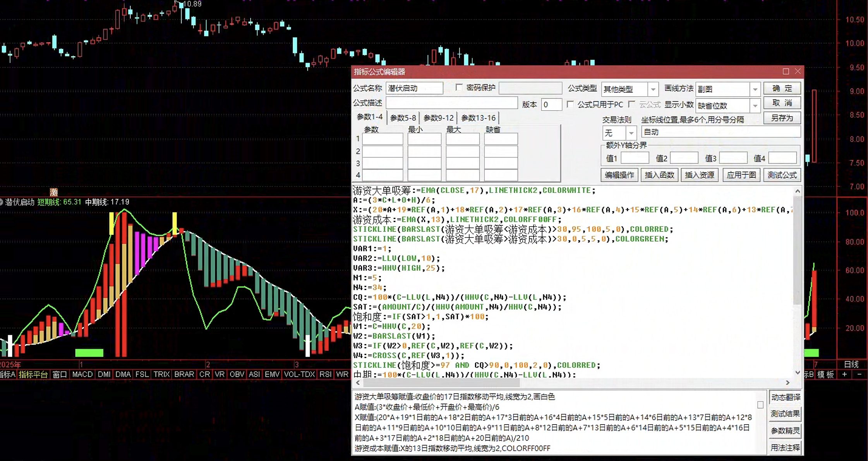
Task: Close the formula editor dialog
Action: [x=798, y=72]
